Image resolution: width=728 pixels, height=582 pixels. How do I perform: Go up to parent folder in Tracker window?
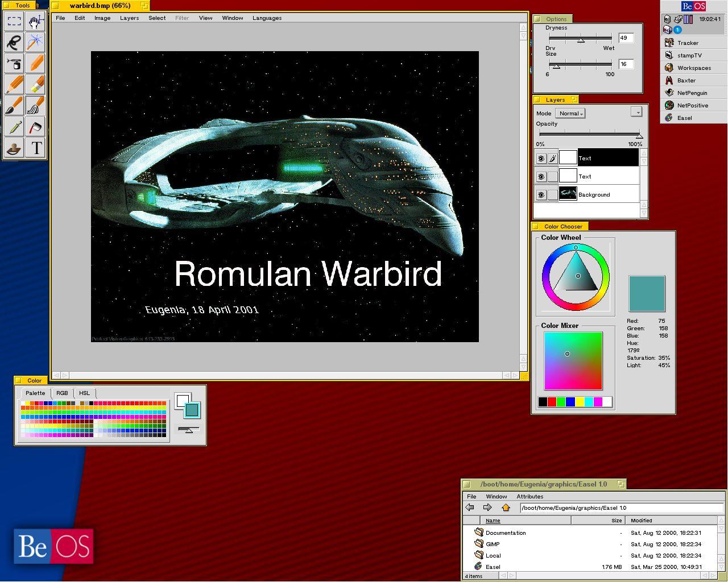[x=506, y=508]
